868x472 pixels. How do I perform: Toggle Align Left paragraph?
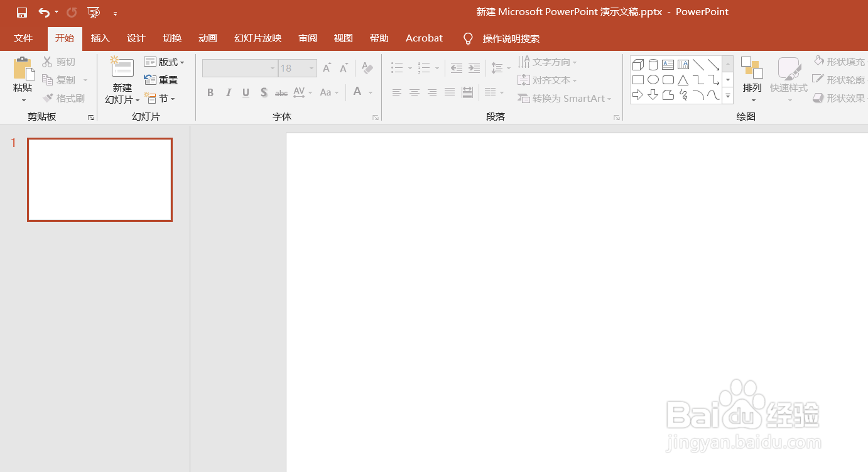point(397,92)
